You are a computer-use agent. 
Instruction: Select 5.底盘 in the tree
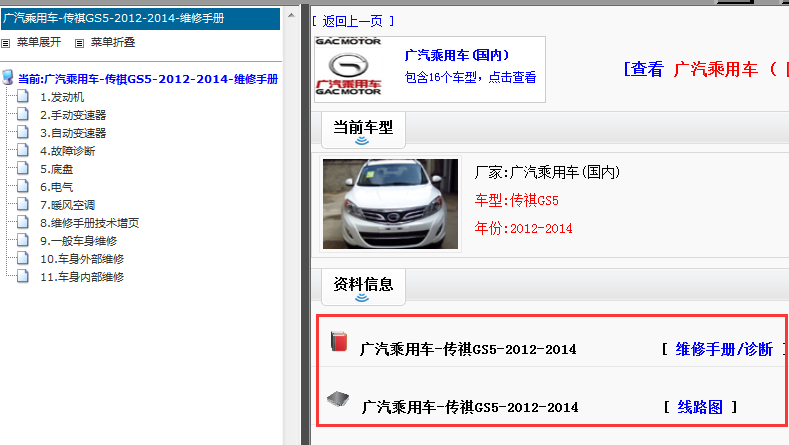pos(56,169)
